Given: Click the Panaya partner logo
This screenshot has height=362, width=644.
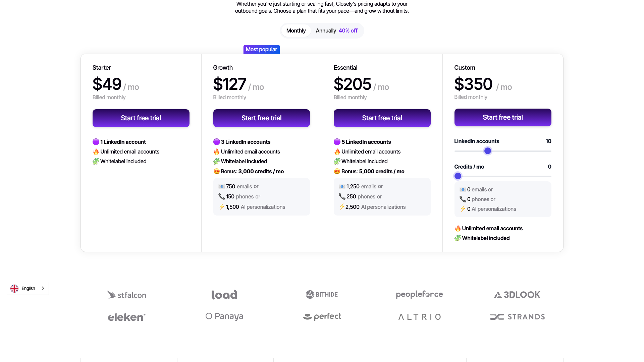Looking at the screenshot, I should point(224,316).
